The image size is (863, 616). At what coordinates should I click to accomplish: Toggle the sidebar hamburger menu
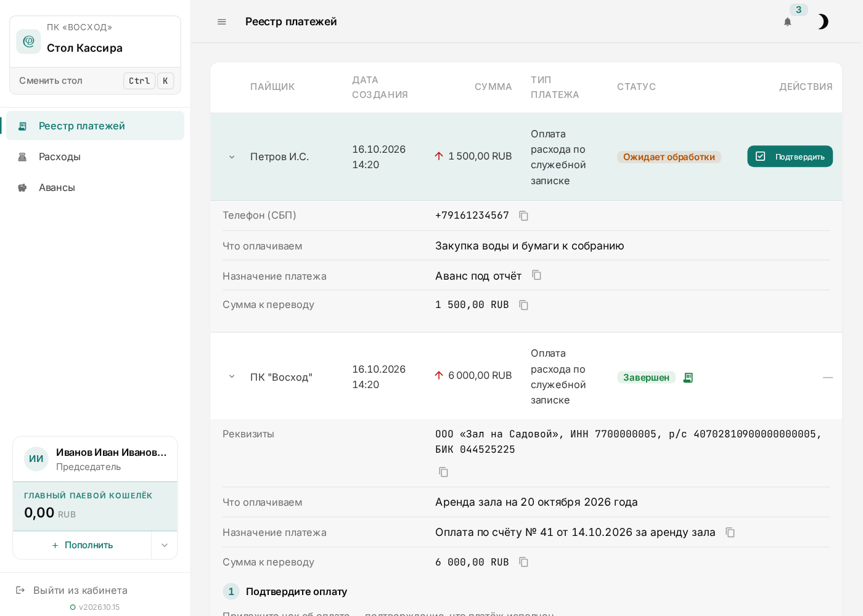(222, 22)
